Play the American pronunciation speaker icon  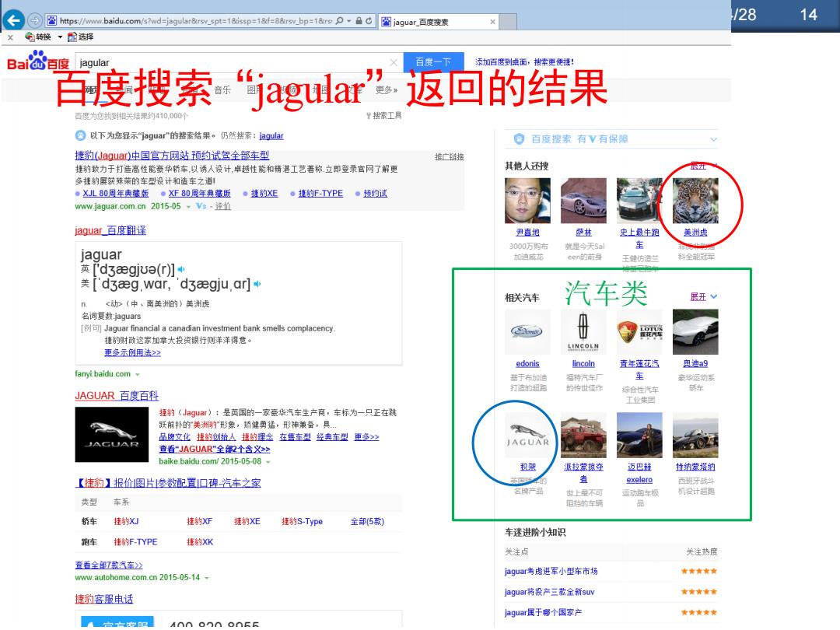tap(257, 284)
